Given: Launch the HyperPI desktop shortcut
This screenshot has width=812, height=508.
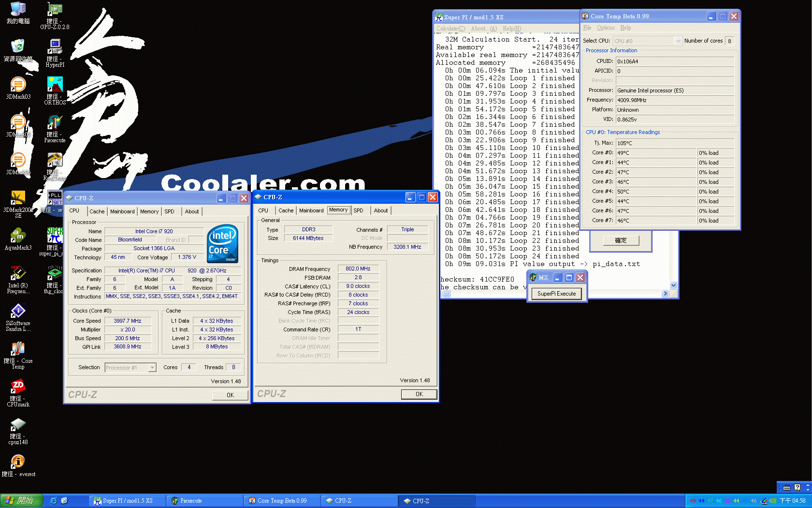Looking at the screenshot, I should [55, 53].
